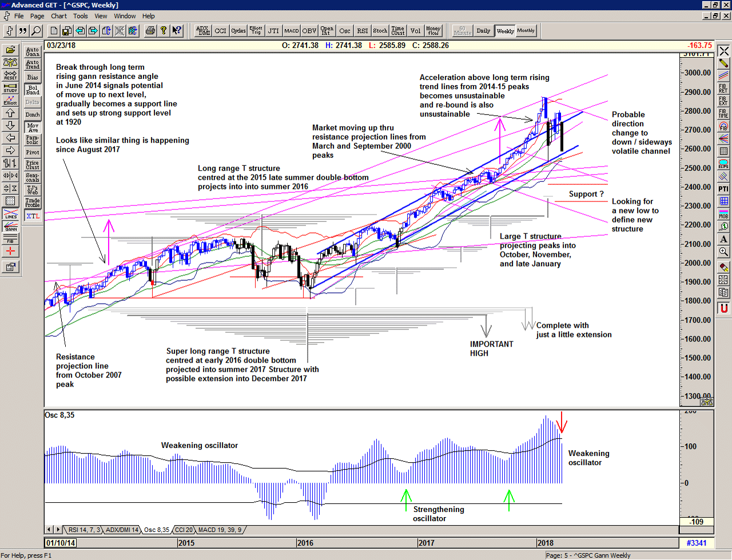Select the text annotation A tool
732x560 pixels.
click(723, 239)
